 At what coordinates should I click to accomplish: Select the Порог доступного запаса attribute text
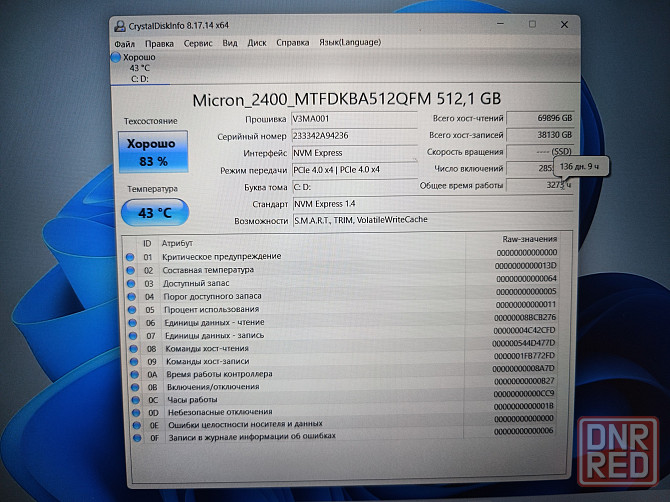coord(212,296)
